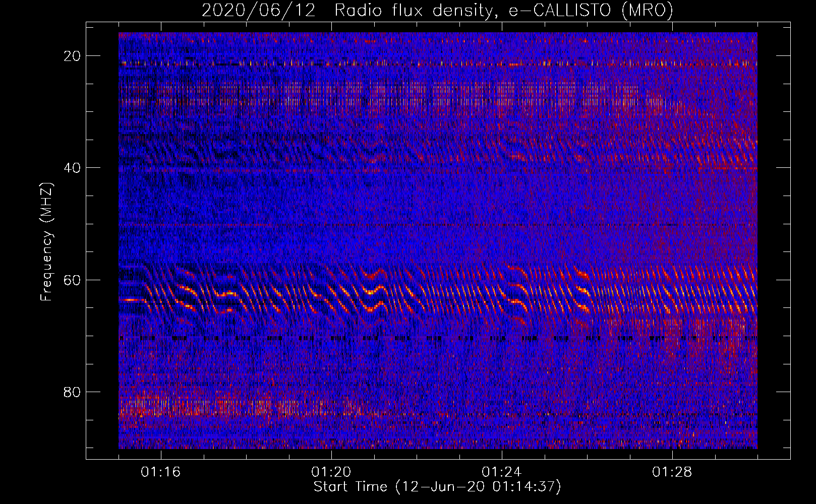Image resolution: width=816 pixels, height=504 pixels.
Task: Click the 80 frequency tick label
Action: [73, 392]
